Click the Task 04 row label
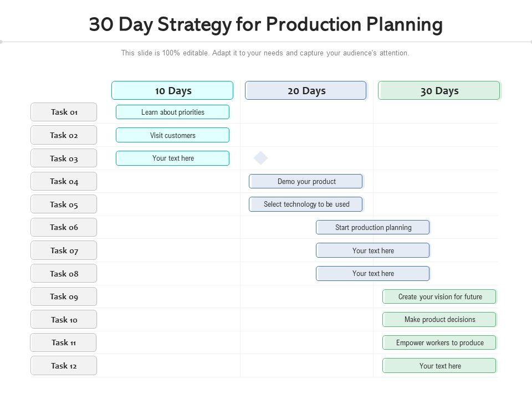The height and width of the screenshot is (399, 532). tap(64, 181)
